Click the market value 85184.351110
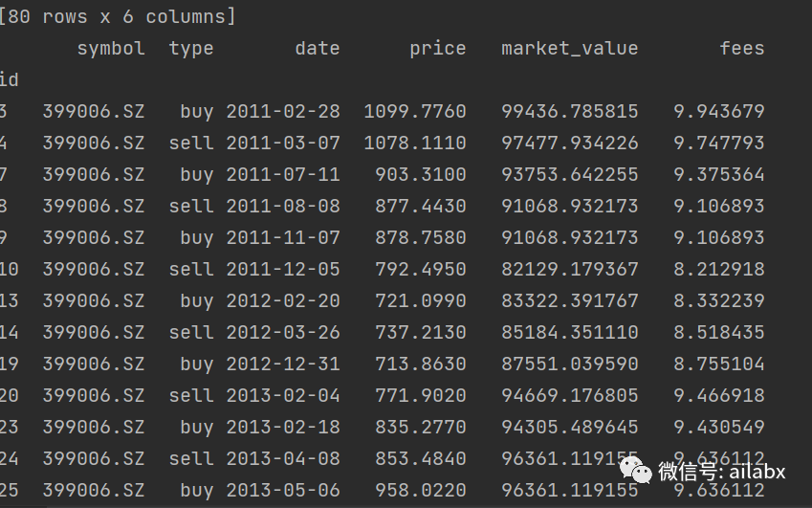 pos(569,333)
